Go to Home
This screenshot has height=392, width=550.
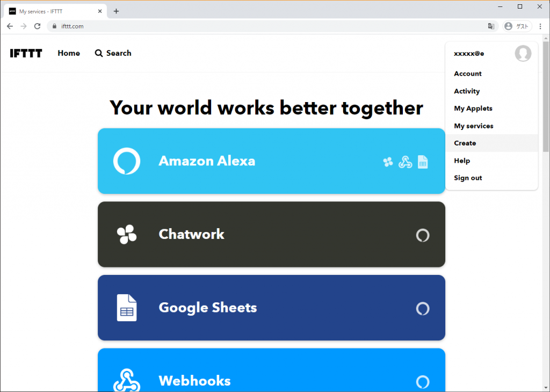(69, 53)
